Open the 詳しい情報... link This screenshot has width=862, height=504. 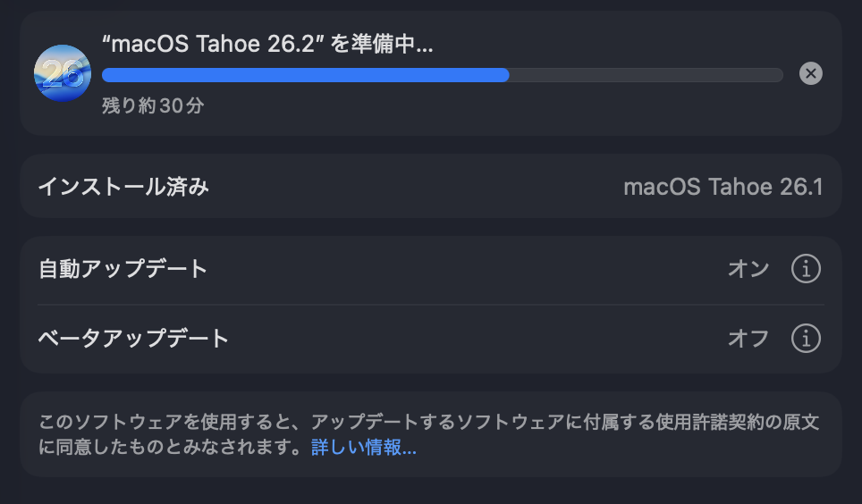(x=363, y=448)
